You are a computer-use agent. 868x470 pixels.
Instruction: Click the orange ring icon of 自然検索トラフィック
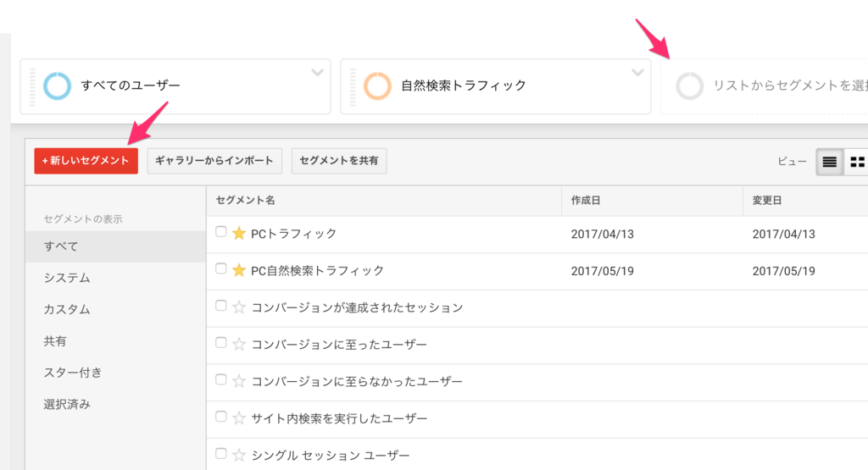377,86
